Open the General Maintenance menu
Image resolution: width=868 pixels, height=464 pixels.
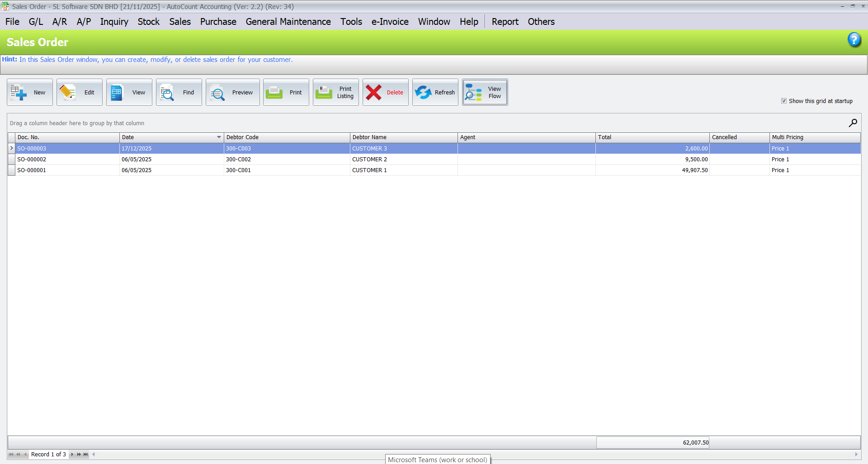point(288,21)
